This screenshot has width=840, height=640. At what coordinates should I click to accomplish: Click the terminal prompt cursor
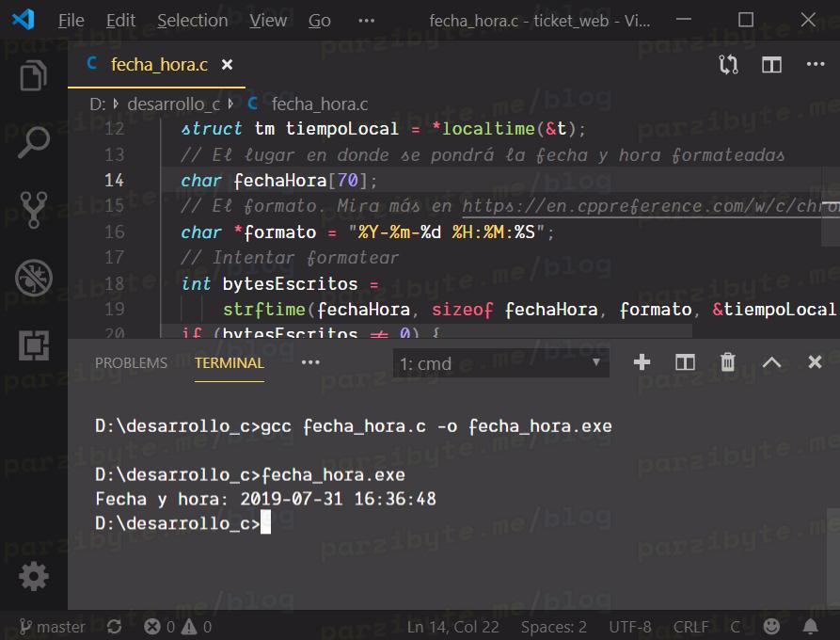click(265, 522)
